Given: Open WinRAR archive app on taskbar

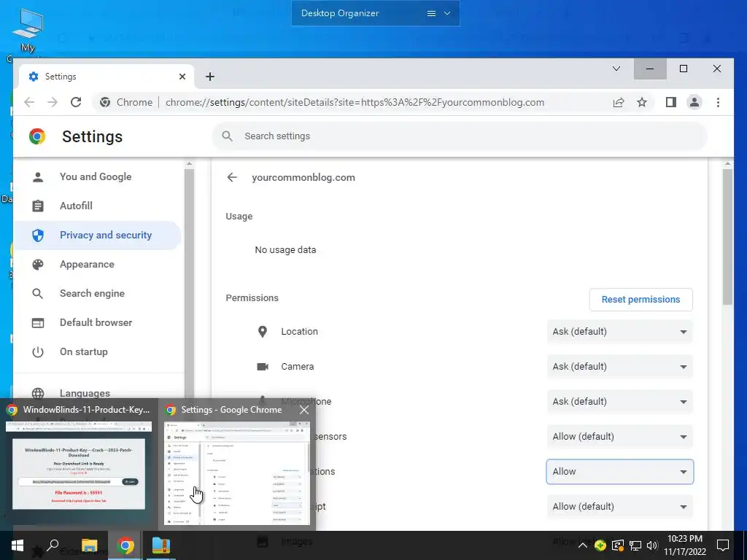Looking at the screenshot, I should click(x=161, y=545).
